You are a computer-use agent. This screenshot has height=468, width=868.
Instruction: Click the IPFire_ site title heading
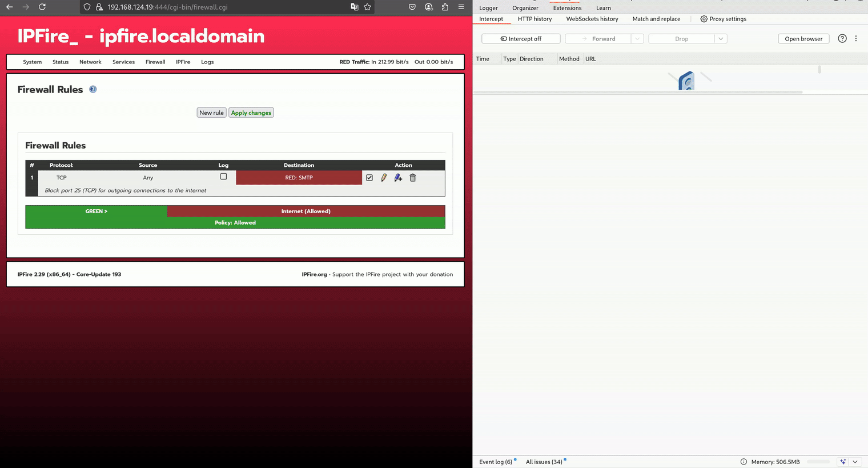tap(141, 36)
